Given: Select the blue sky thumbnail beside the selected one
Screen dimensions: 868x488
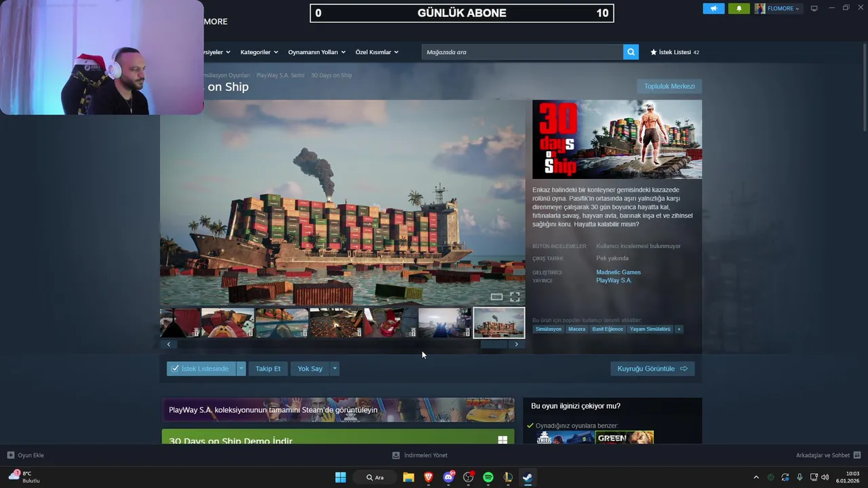Looking at the screenshot, I should tap(444, 323).
